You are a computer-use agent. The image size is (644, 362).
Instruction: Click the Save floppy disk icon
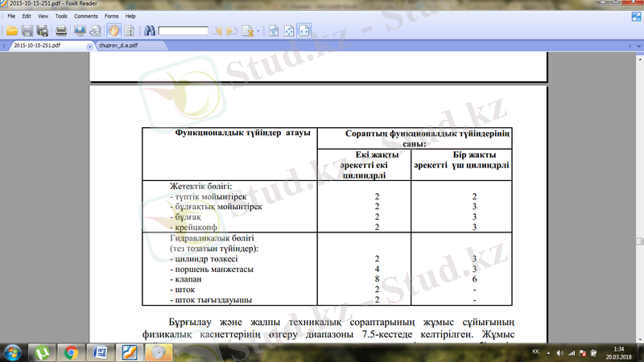[x=27, y=31]
